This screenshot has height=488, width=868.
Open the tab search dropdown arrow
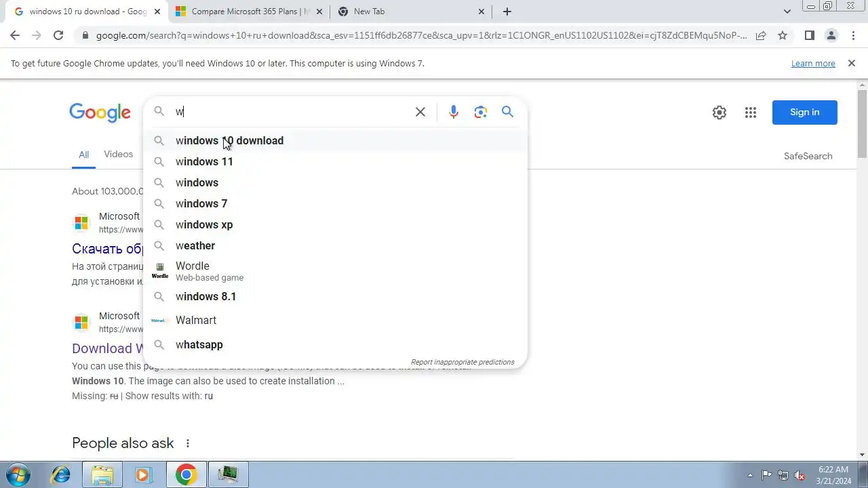[787, 12]
